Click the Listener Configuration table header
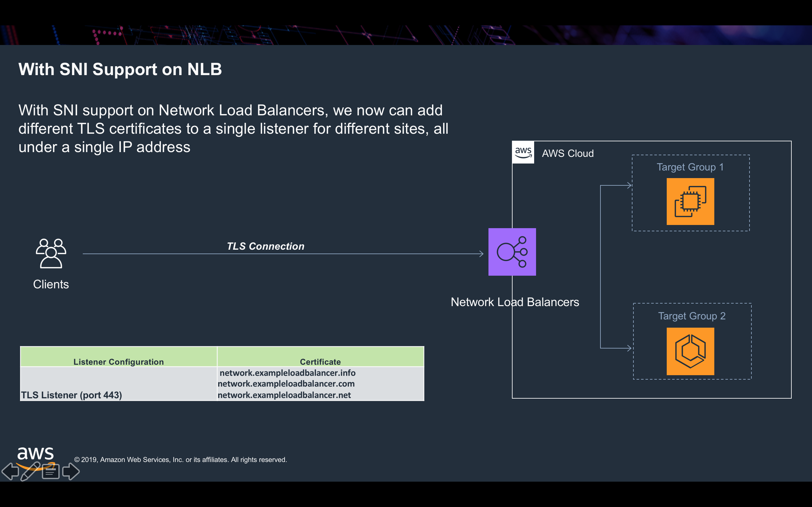812x507 pixels. 118,362
